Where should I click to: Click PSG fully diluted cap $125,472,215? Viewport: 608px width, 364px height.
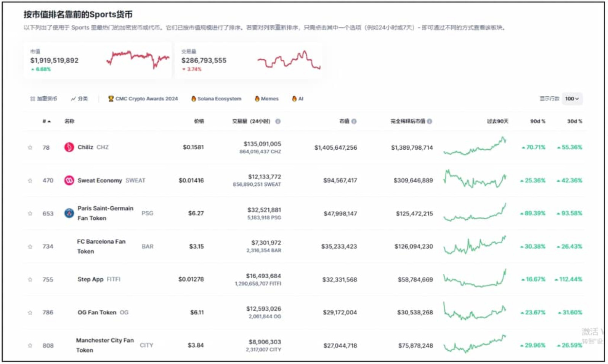[x=414, y=214]
